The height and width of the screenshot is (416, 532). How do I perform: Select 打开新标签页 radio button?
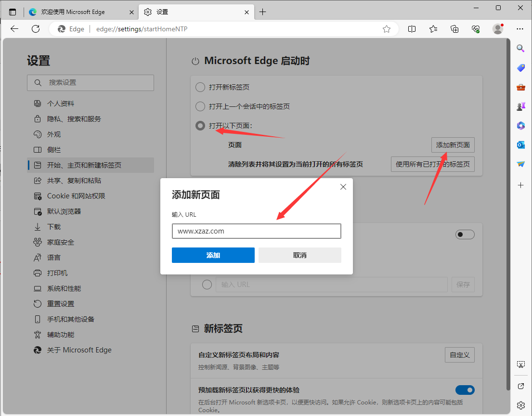pos(200,87)
